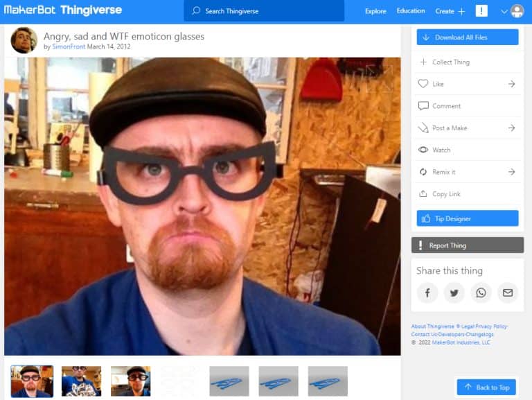Share this thing by email icon
The image size is (532, 400).
tap(508, 293)
